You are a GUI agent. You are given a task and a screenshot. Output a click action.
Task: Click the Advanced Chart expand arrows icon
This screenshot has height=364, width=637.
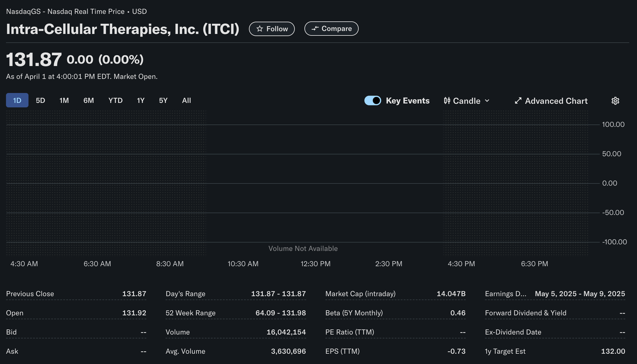pyautogui.click(x=518, y=101)
